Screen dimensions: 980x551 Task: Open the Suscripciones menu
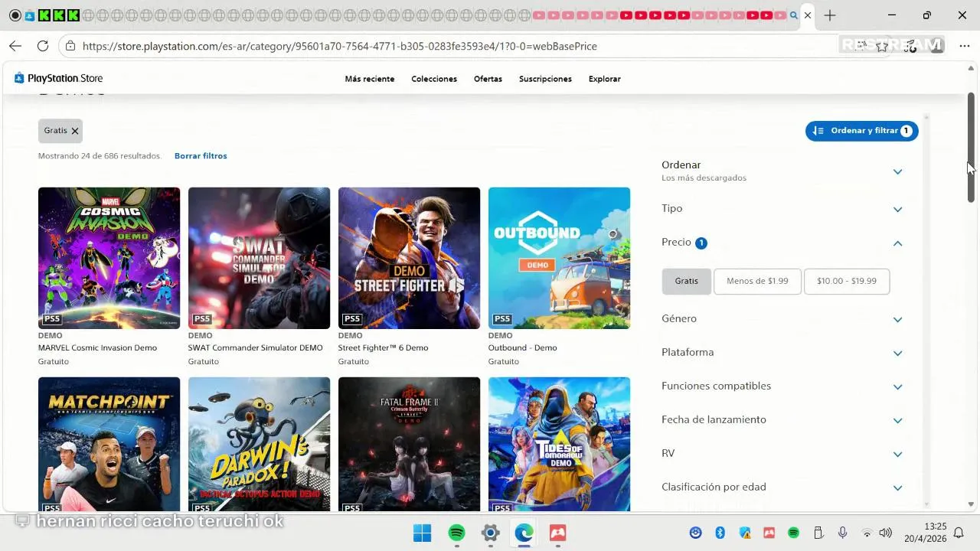545,79
